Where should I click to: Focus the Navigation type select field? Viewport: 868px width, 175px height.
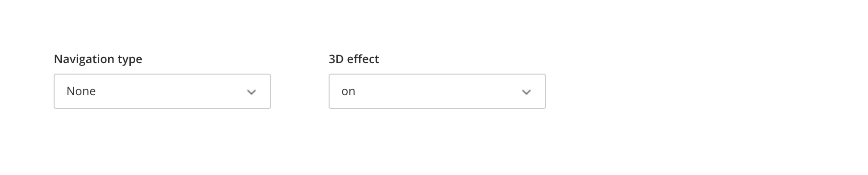tap(162, 91)
